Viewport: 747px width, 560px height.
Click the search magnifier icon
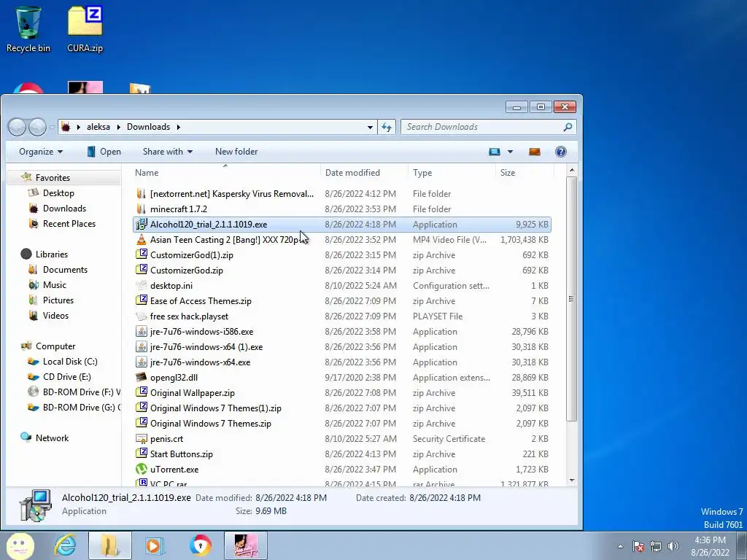(x=568, y=127)
